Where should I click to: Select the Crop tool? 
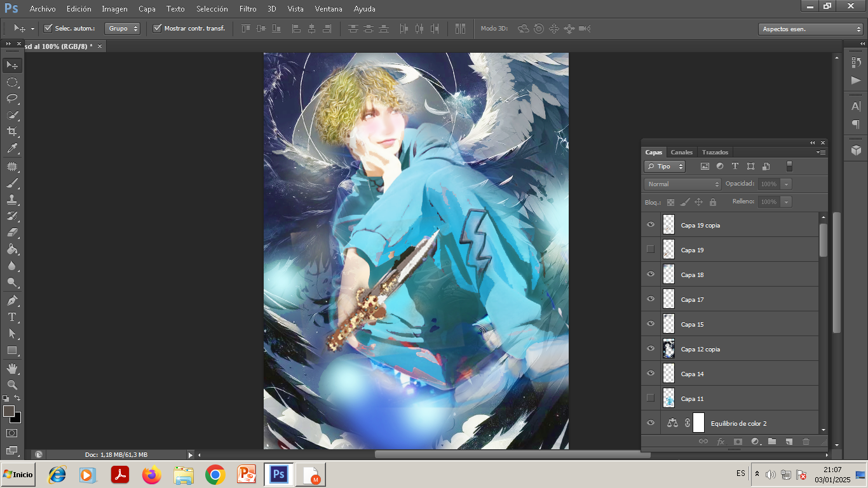pyautogui.click(x=12, y=132)
